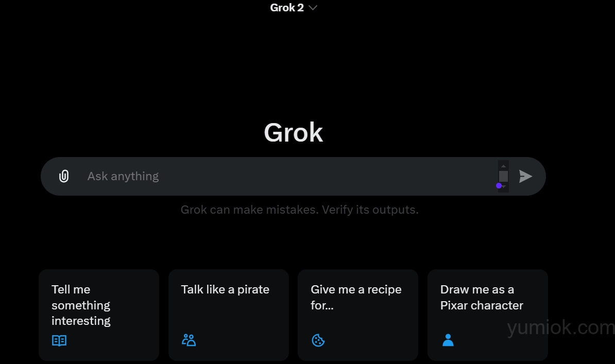Click the large Grok heading
Screen dimensions: 615x364
point(293,132)
